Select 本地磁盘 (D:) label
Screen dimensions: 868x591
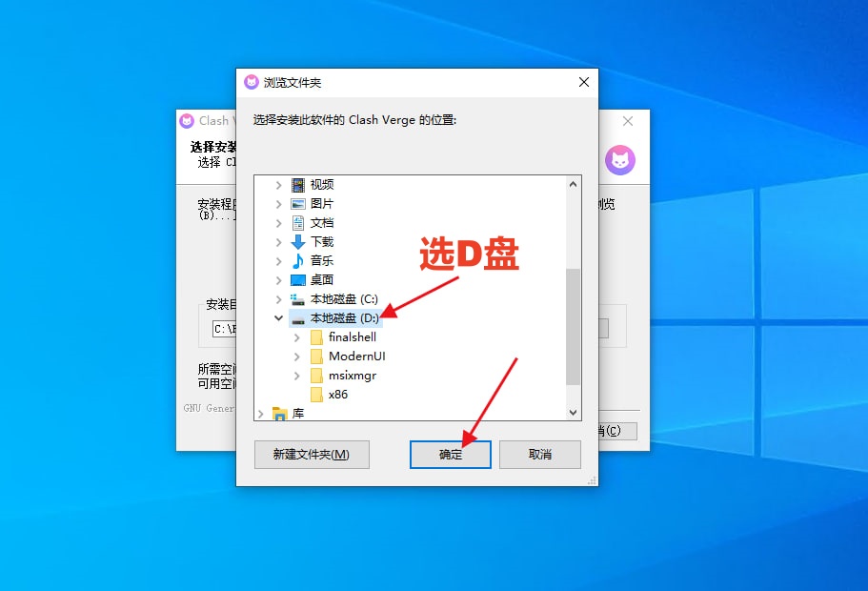pyautogui.click(x=344, y=318)
